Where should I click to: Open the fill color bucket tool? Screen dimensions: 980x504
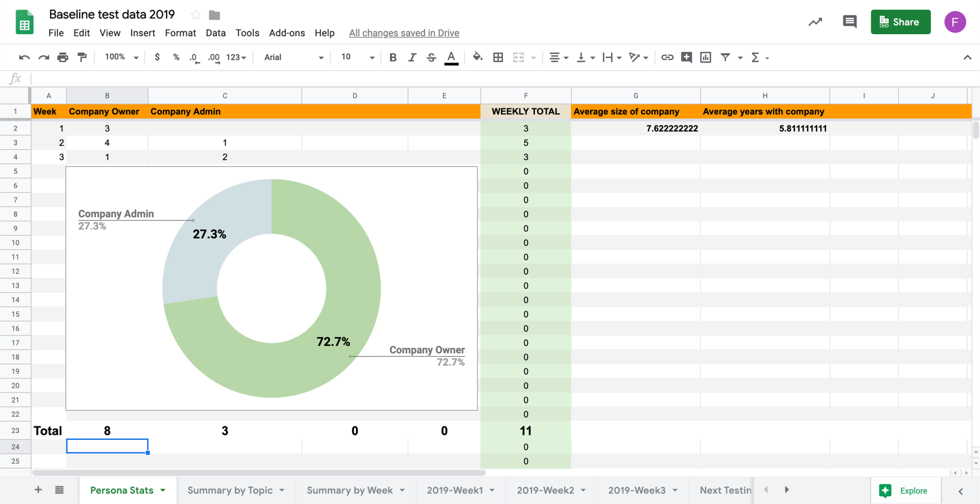pyautogui.click(x=478, y=58)
